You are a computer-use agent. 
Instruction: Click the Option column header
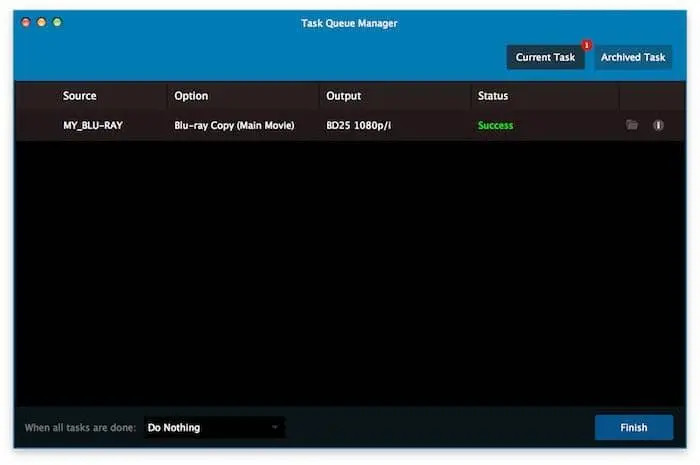tap(191, 96)
